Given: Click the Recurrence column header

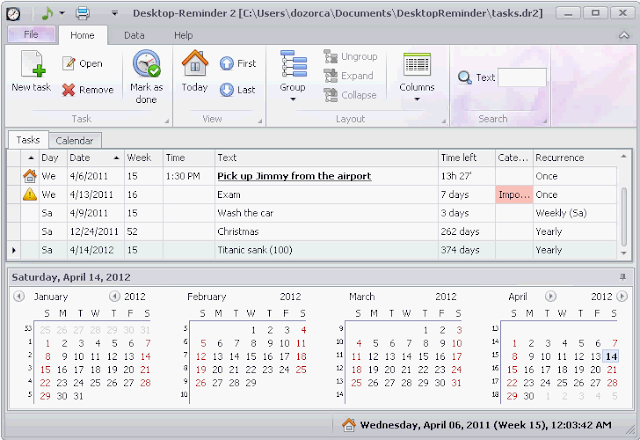Looking at the screenshot, I should pos(576,158).
